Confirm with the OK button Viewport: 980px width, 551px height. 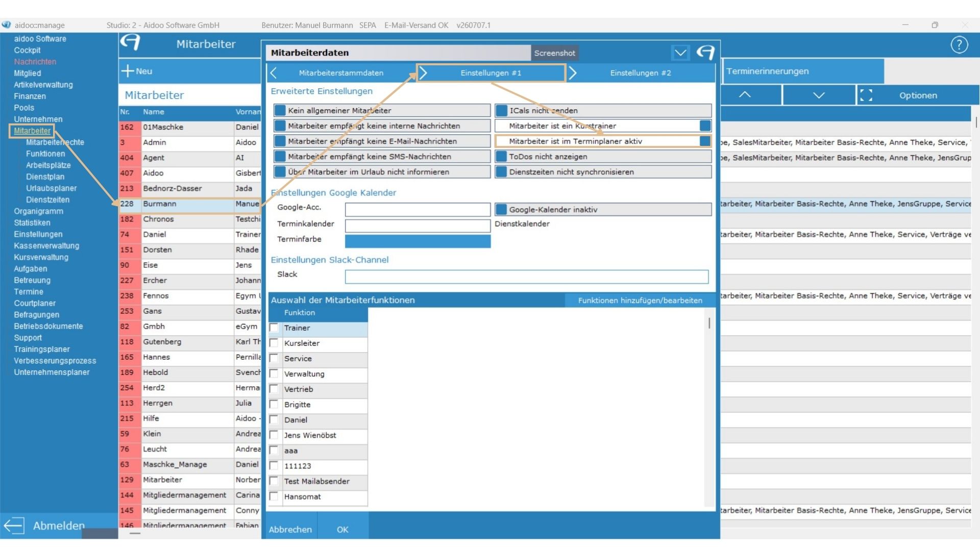point(342,529)
